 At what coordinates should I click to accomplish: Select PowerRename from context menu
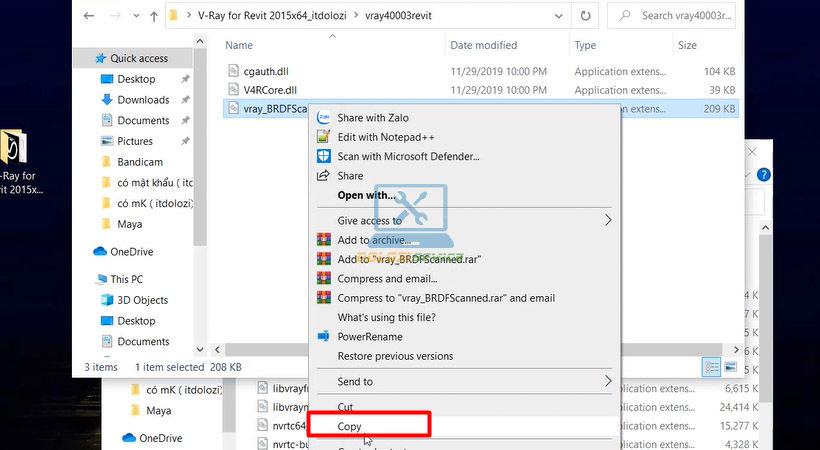[x=369, y=337]
